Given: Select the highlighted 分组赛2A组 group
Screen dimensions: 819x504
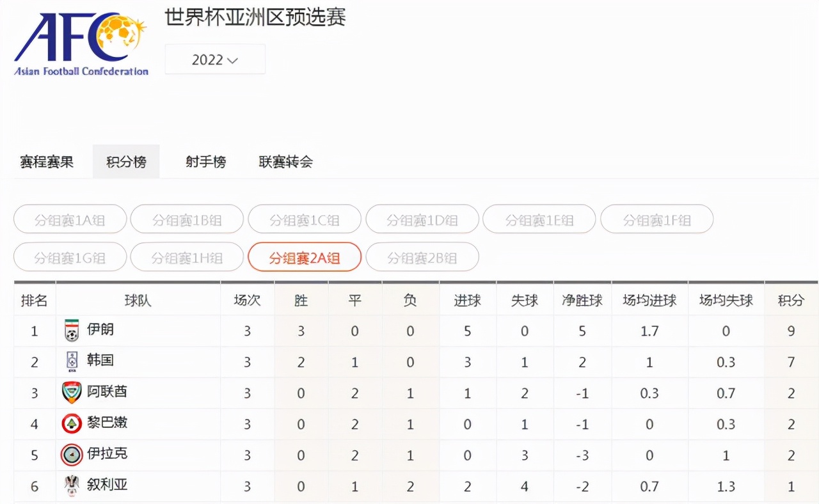Looking at the screenshot, I should pos(305,258).
